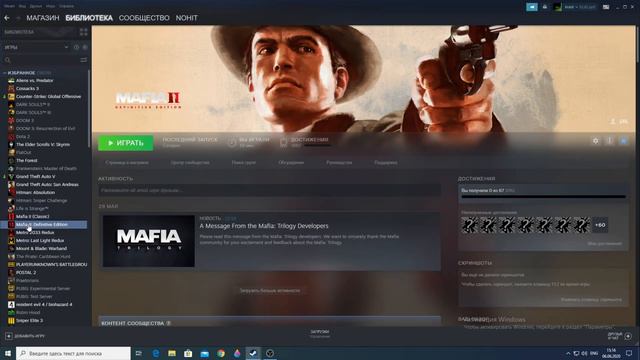Open the account name dropdown

coord(580,7)
